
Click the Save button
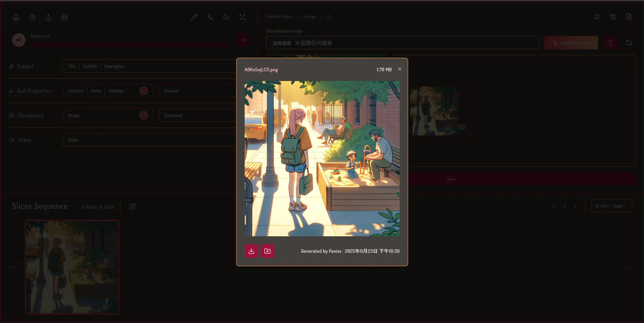coord(522,179)
